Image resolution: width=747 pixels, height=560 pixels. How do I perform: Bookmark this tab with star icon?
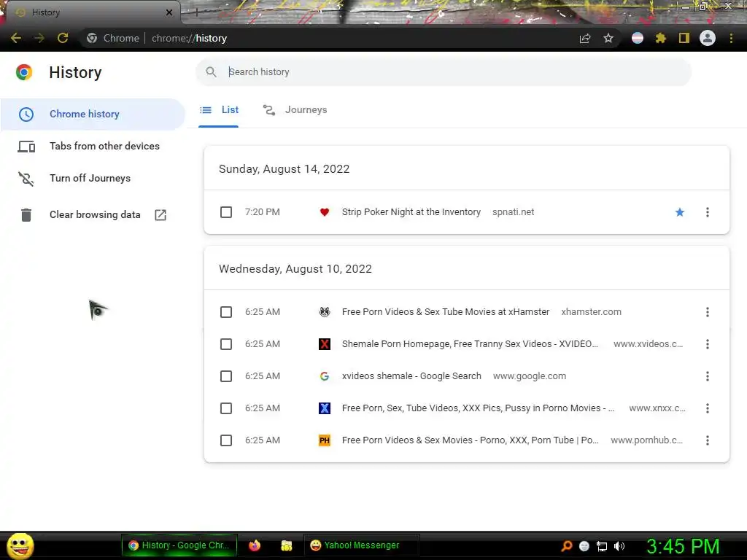(x=608, y=38)
